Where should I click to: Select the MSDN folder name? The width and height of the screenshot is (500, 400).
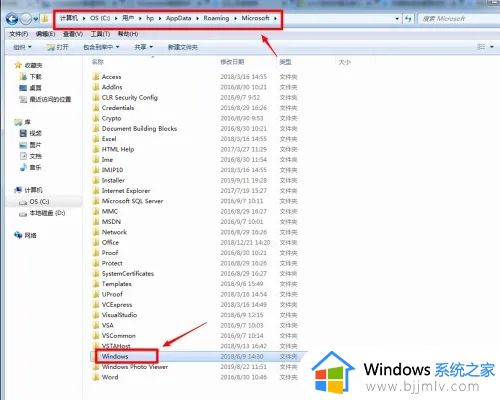point(111,222)
